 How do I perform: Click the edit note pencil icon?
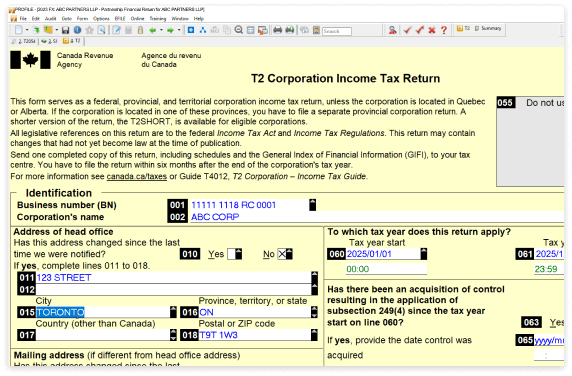pos(116,30)
